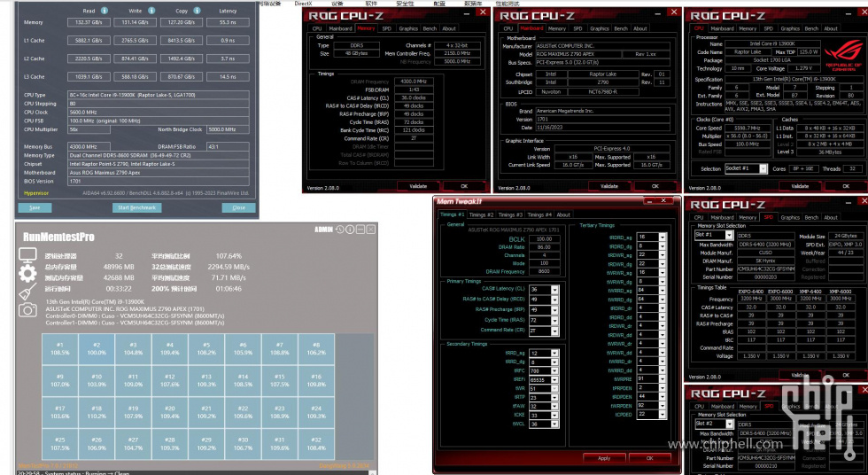Screen dimensions: 868x475
Task: Expand tWRRD_sg dropdown in Tertiary Timings
Action: click(662, 290)
